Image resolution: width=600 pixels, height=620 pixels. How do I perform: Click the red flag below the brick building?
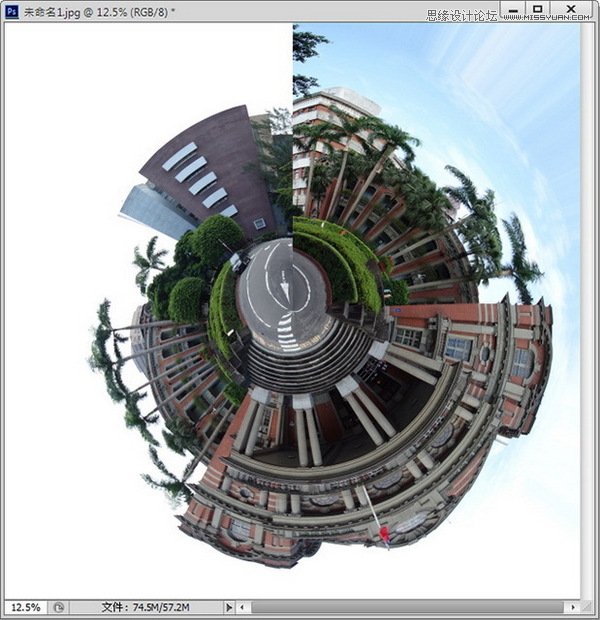pyautogui.click(x=384, y=535)
